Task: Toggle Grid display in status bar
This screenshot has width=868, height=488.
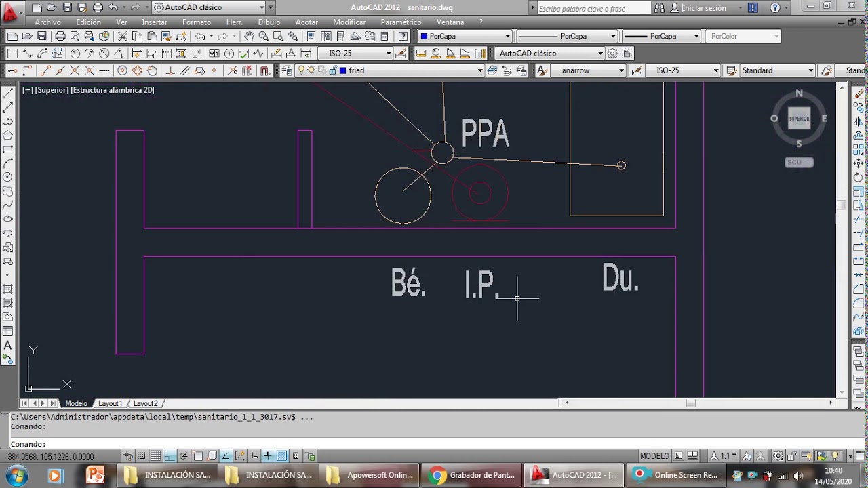Action: pos(156,456)
